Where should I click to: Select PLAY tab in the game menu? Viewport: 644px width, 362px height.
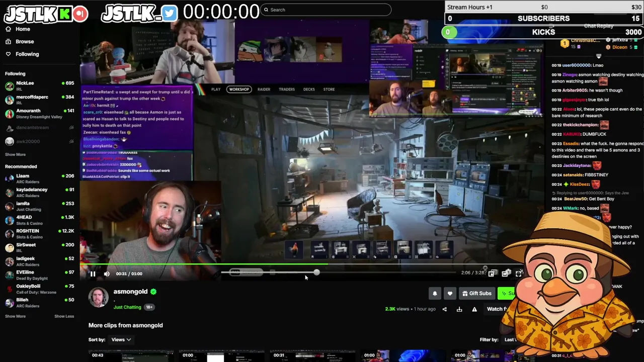216,89
